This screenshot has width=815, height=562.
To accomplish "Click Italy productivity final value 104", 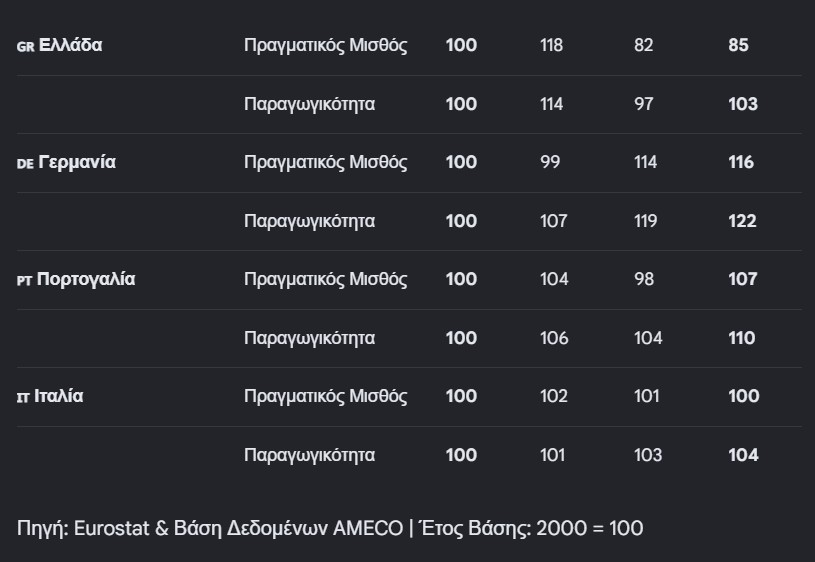I will (x=743, y=455).
